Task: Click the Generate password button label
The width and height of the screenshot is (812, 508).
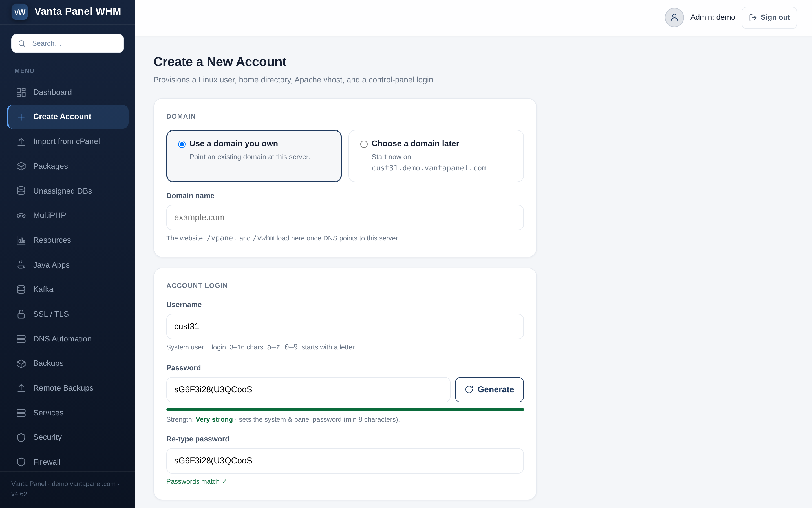Action: point(496,389)
